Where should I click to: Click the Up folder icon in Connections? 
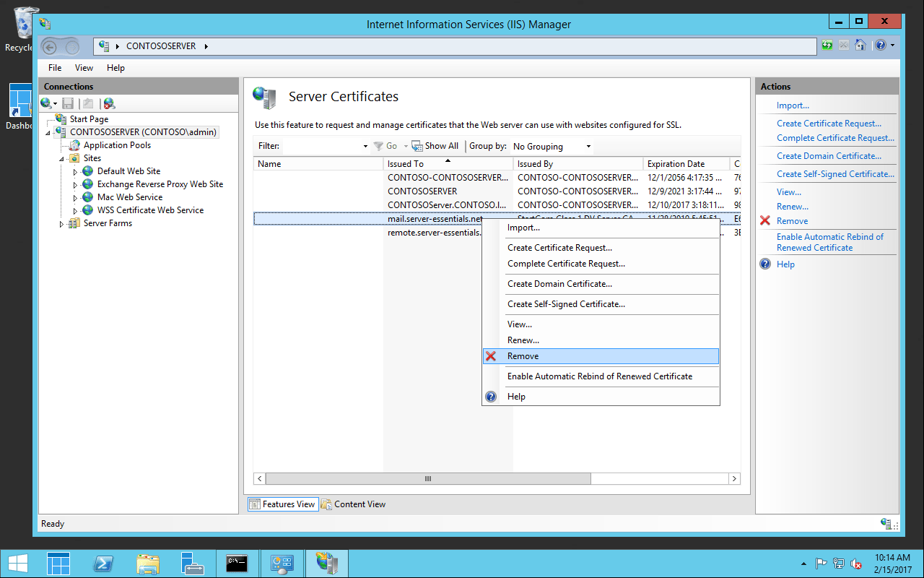click(x=88, y=103)
